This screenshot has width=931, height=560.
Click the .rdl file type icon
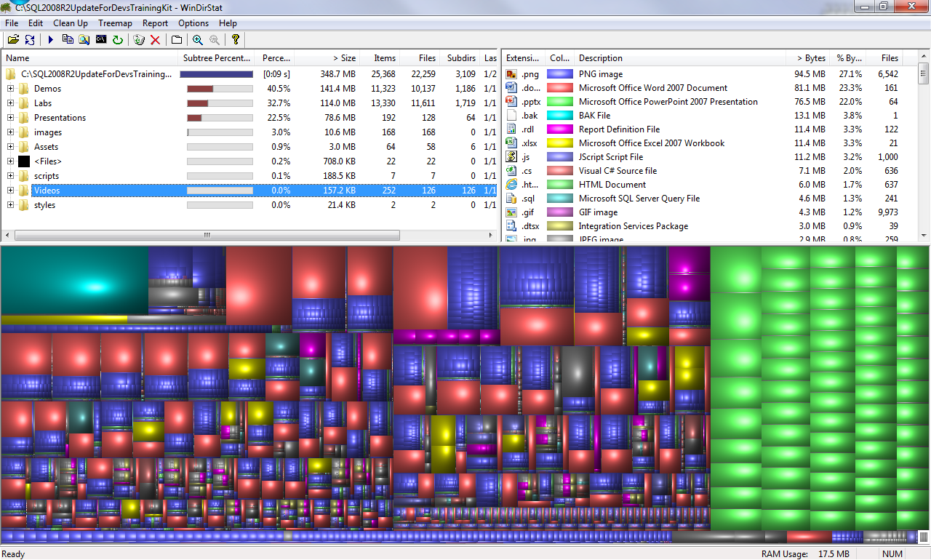[x=511, y=129]
